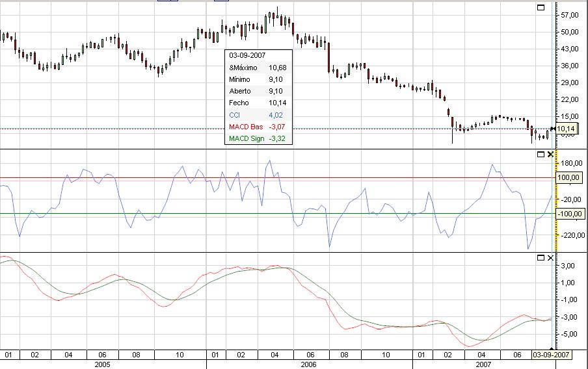Maximize the price candlestick chart panel
The height and width of the screenshot is (369, 588).
[539, 7]
